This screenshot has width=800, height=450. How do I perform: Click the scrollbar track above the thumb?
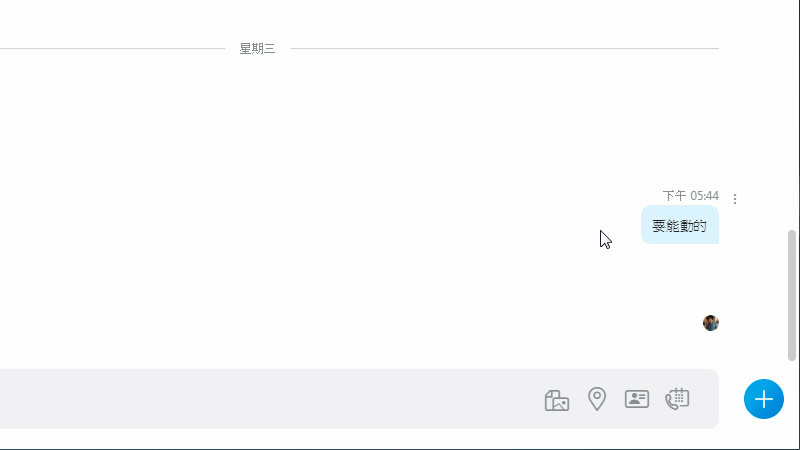(x=793, y=120)
